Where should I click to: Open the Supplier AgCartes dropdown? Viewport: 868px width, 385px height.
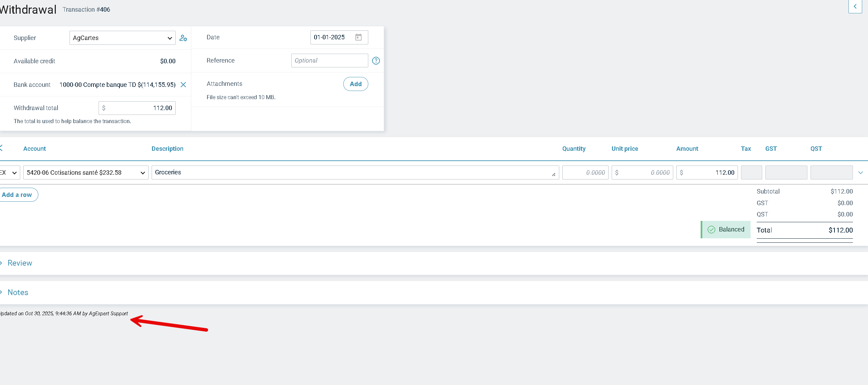pyautogui.click(x=122, y=38)
